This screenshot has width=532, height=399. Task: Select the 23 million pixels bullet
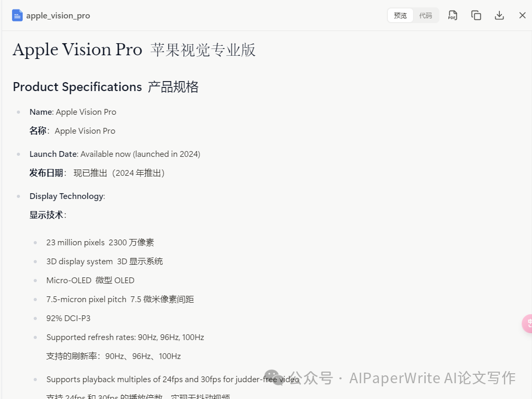click(x=100, y=243)
